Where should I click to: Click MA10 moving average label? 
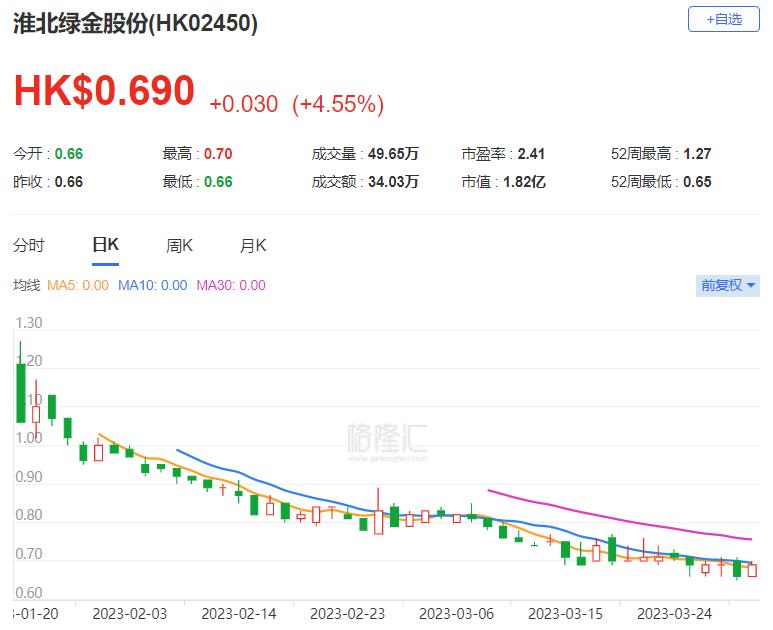click(x=153, y=285)
